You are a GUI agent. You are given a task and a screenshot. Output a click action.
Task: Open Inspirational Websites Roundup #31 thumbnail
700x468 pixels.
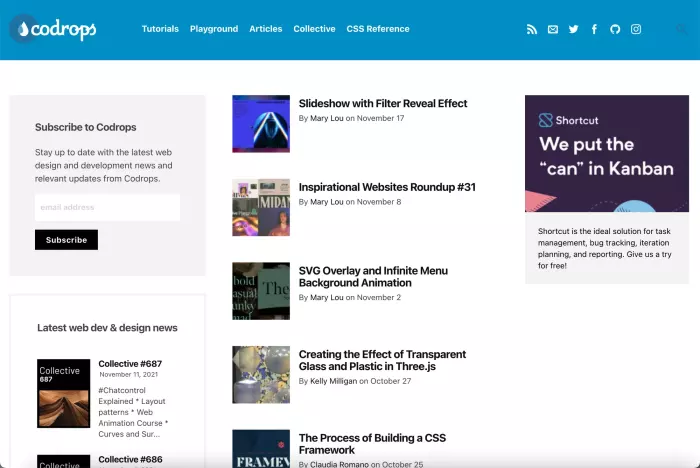[x=261, y=207]
